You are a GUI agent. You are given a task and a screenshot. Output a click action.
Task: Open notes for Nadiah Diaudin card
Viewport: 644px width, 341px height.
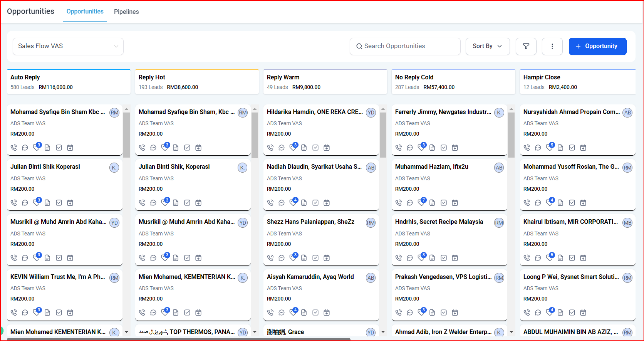tap(304, 203)
